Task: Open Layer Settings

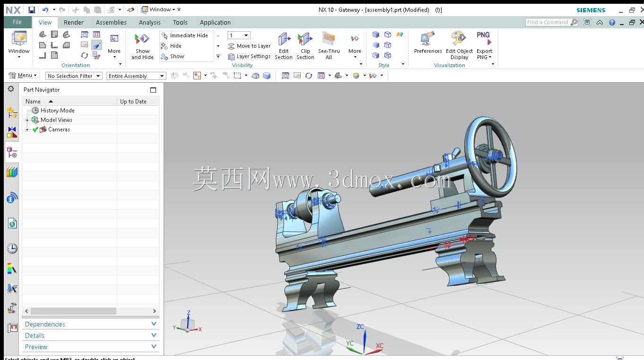Action: click(x=249, y=56)
